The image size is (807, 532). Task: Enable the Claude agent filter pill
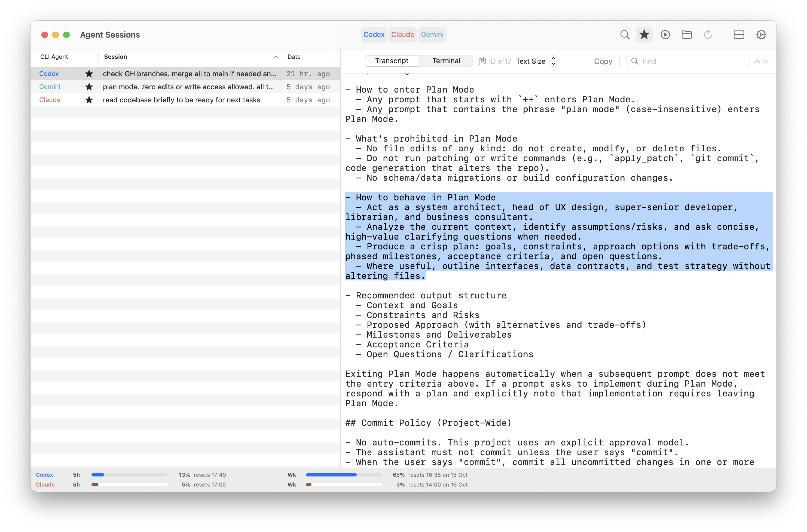point(402,35)
